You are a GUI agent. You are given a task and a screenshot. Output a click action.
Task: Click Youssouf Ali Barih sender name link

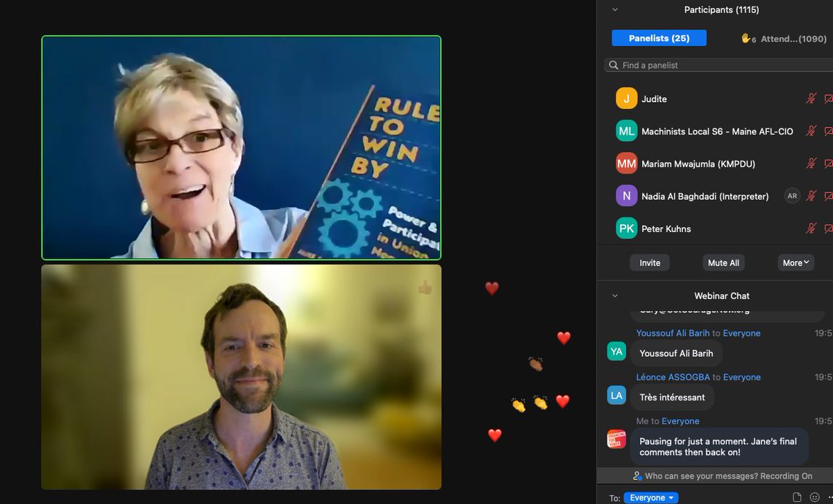(x=673, y=333)
